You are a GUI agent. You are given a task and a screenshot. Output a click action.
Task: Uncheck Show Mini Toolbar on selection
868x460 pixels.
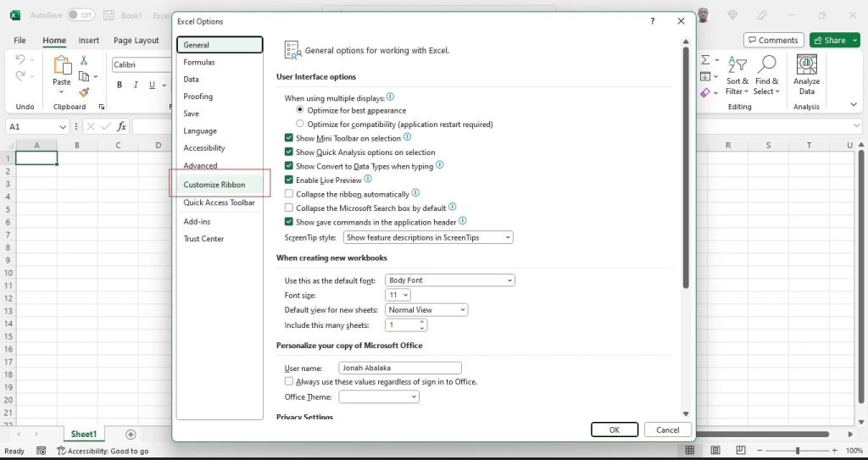288,138
